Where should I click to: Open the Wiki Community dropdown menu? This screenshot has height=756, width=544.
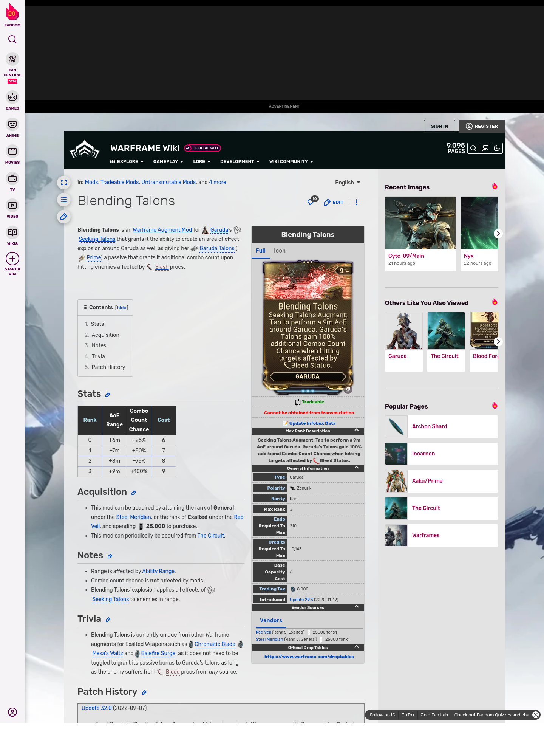(x=291, y=161)
